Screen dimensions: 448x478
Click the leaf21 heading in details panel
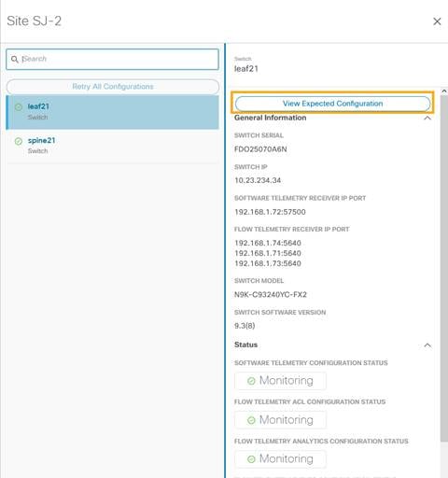click(246, 69)
